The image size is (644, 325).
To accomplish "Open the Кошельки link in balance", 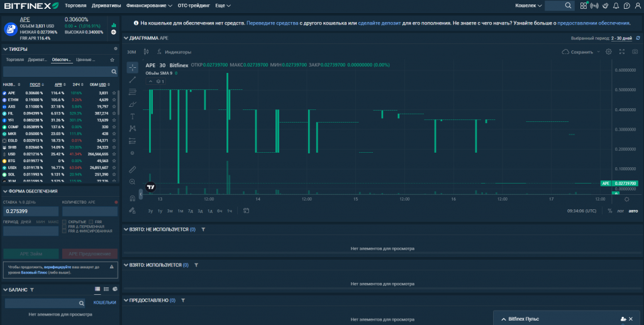I will coord(105,302).
